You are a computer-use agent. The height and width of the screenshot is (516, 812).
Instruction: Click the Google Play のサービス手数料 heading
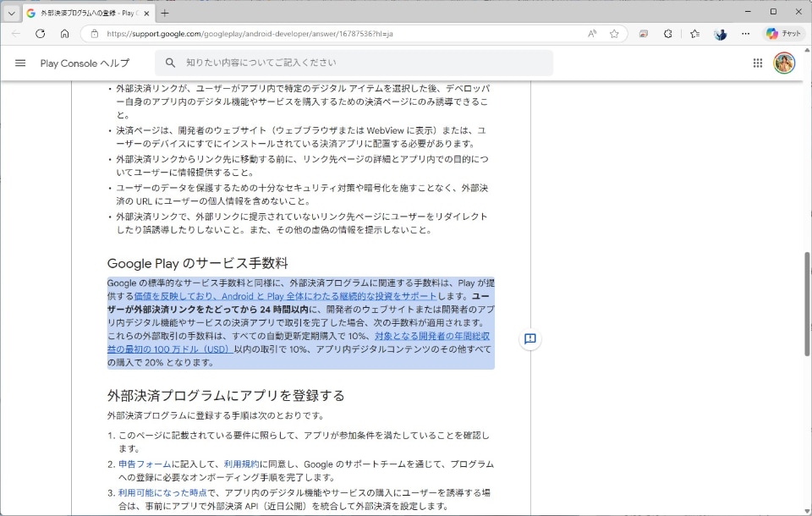click(x=197, y=263)
